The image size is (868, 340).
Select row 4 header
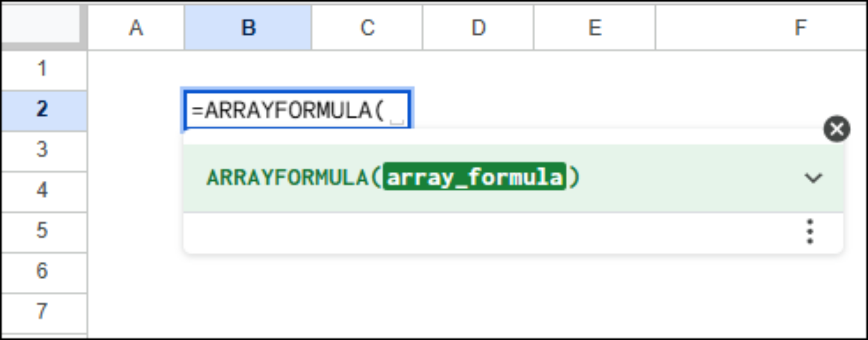[42, 191]
